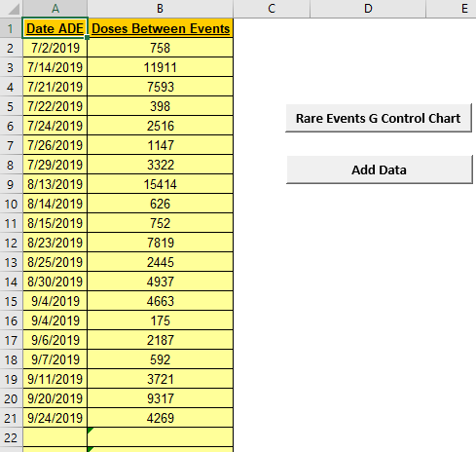This screenshot has width=476, height=452.
Task: Select cell containing value 15414
Action: (161, 184)
